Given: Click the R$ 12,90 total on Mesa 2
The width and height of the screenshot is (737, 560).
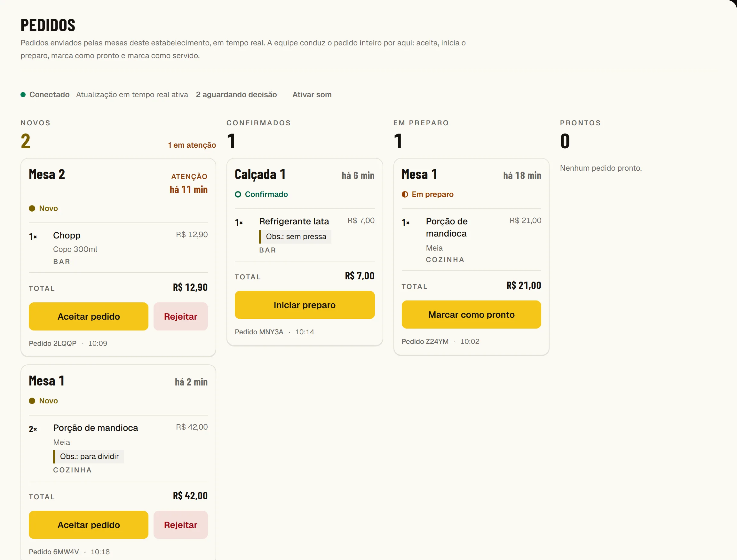Looking at the screenshot, I should click(190, 287).
